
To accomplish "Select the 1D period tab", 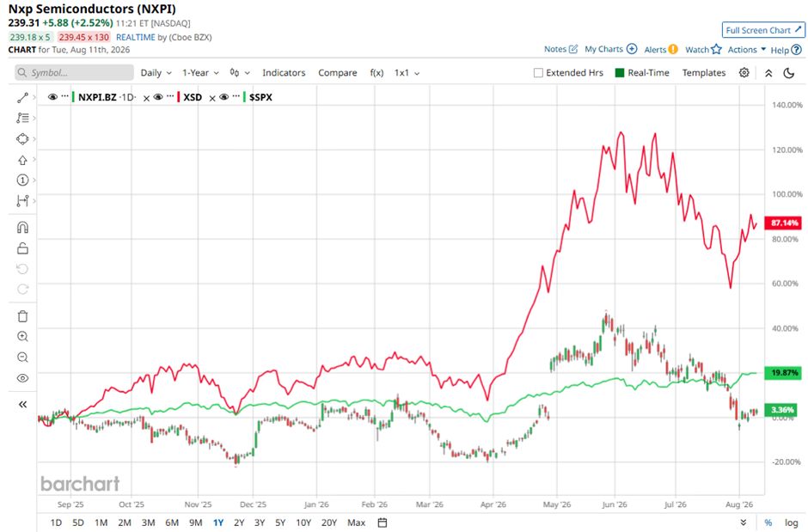I will point(56,523).
